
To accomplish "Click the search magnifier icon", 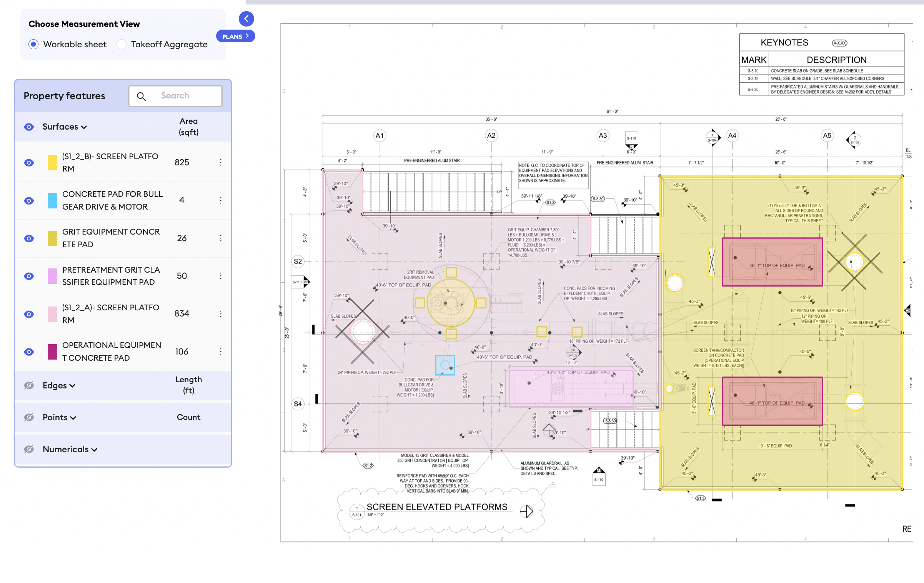I will point(142,96).
